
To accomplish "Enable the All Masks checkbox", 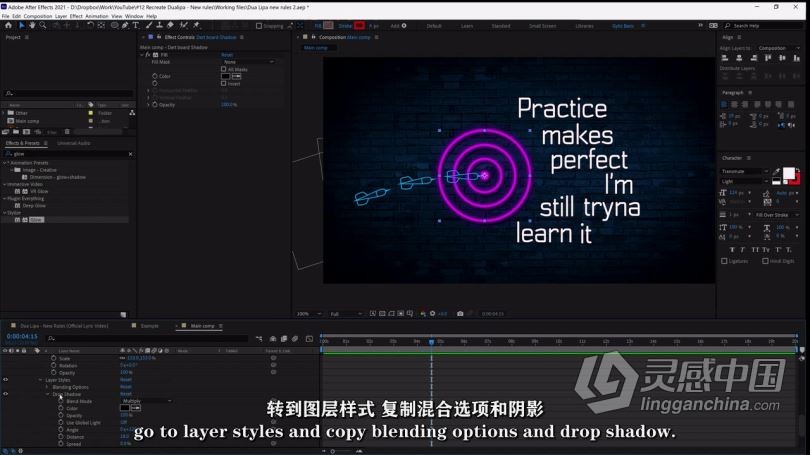I will click(x=224, y=69).
